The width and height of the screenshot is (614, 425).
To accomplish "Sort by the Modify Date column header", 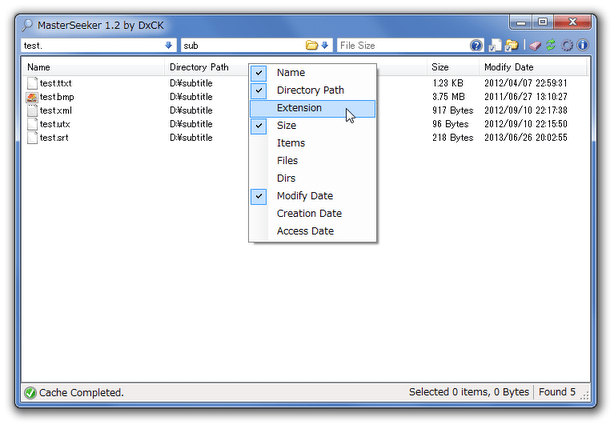I will [x=533, y=67].
